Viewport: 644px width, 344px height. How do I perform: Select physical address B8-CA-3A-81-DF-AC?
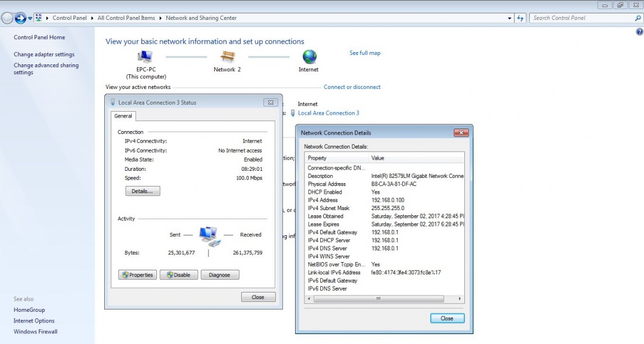click(x=394, y=184)
